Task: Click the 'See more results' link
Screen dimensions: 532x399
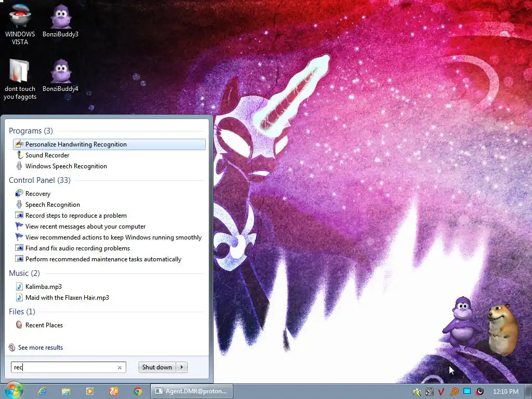Action: click(x=36, y=347)
